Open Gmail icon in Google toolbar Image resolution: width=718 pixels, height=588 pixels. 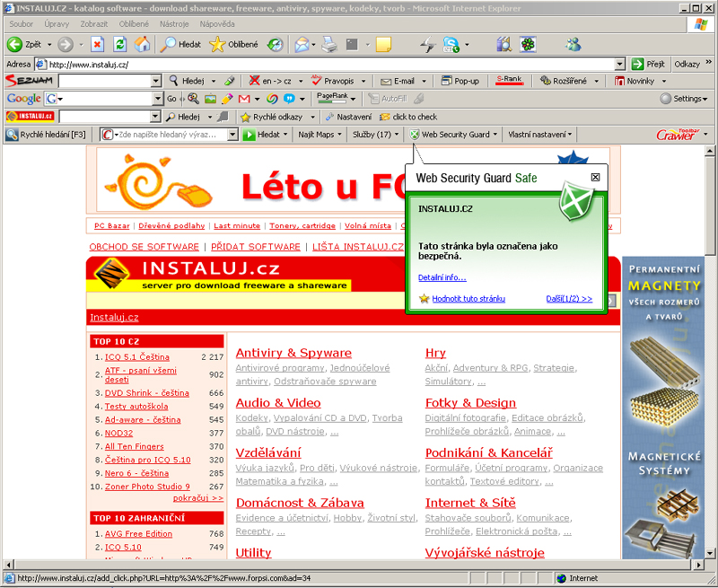[243, 99]
